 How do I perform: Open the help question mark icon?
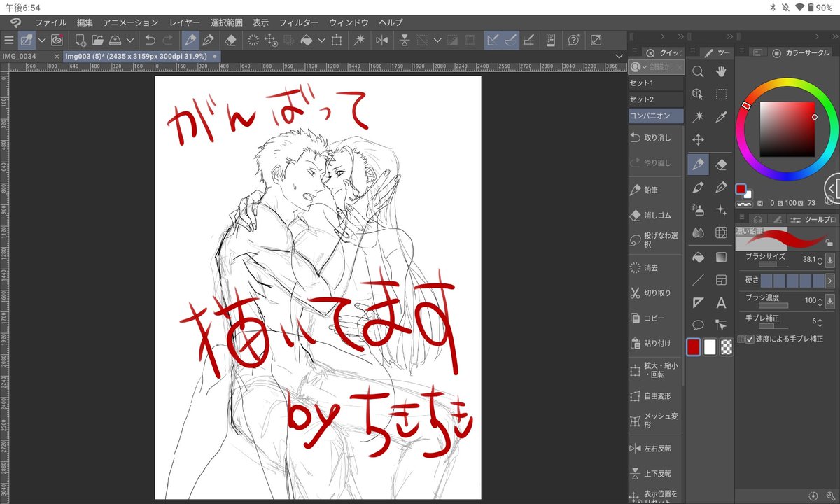click(x=574, y=40)
